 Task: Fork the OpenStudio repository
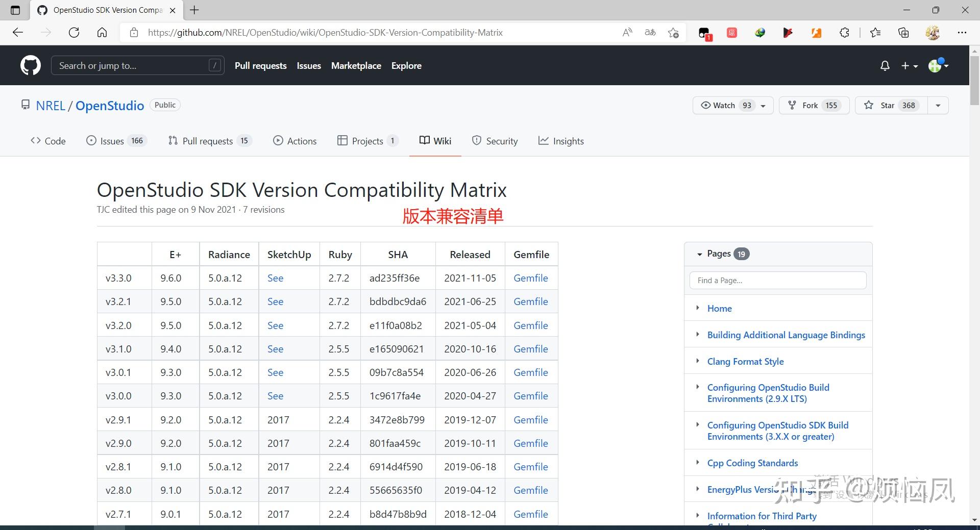coord(814,105)
